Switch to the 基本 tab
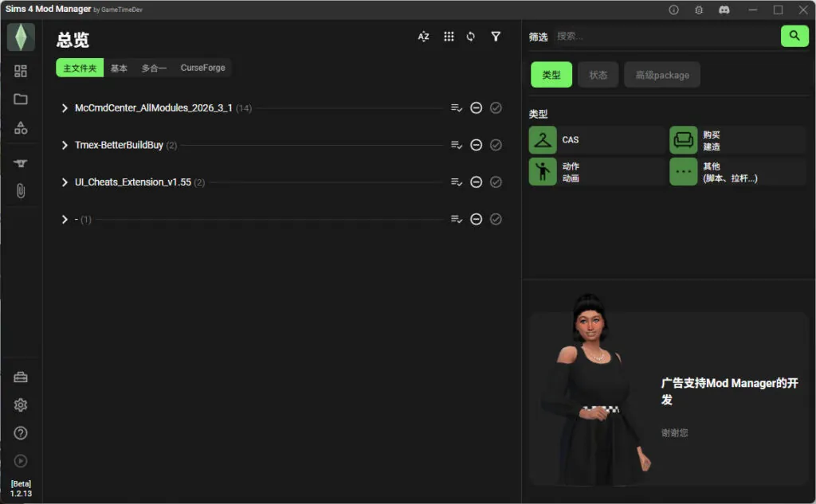This screenshot has height=504, width=816. (119, 68)
